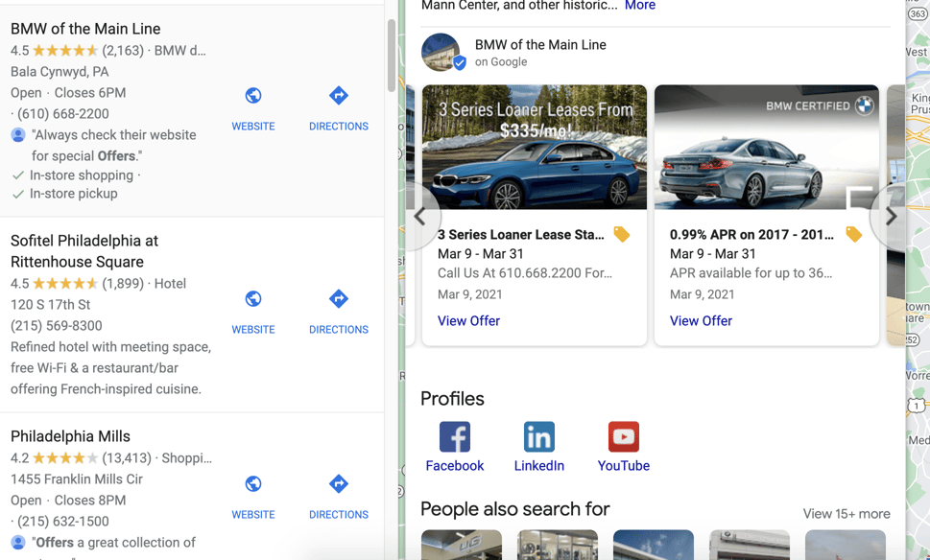The height and width of the screenshot is (560, 930).
Task: Click the Route 363 marker on the map
Action: coord(916,14)
